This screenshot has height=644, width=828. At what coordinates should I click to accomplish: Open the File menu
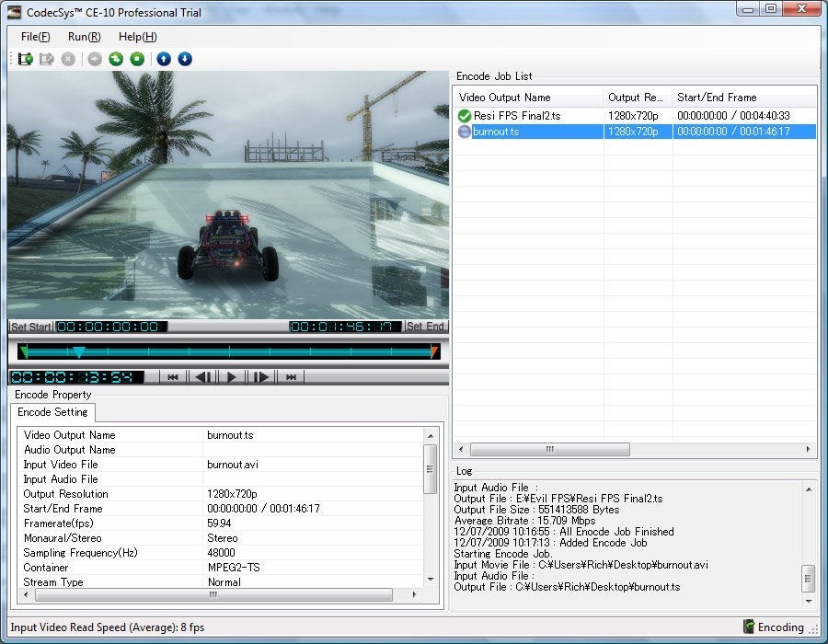[x=35, y=37]
